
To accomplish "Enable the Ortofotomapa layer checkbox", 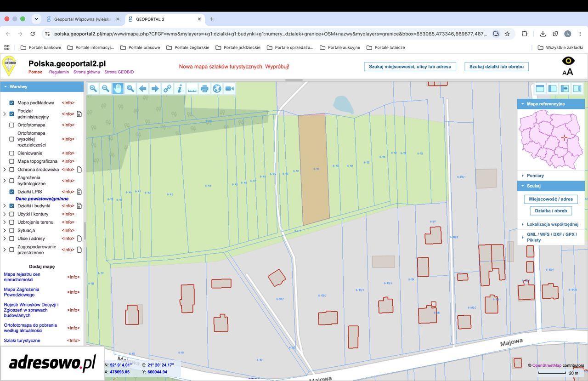I will (x=12, y=125).
